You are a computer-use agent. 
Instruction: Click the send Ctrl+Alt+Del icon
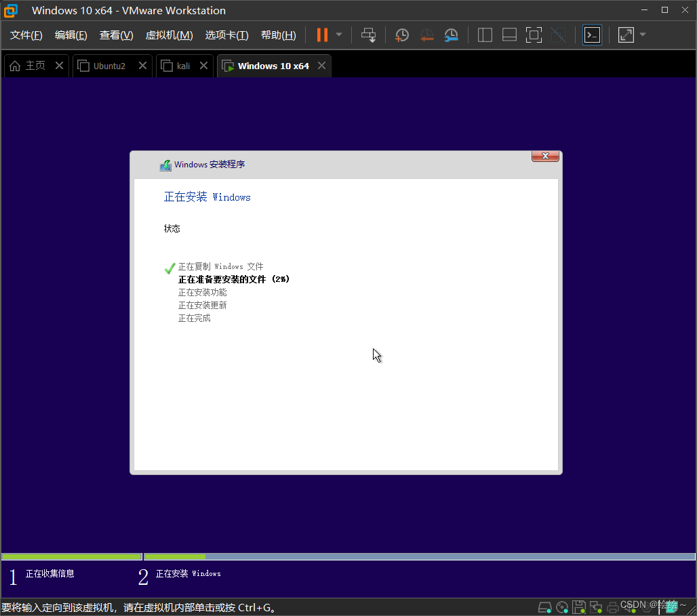(x=369, y=35)
